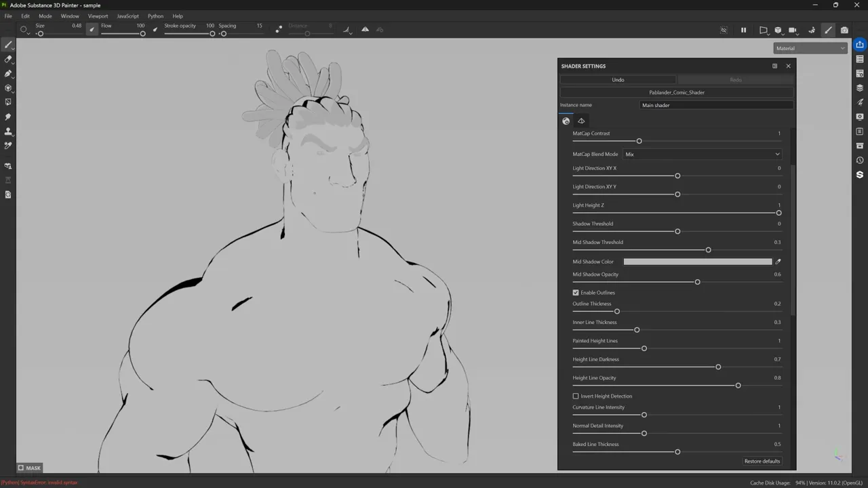Enable the Invert Height Detection checkbox
Screen dimensions: 868x488
pyautogui.click(x=576, y=396)
